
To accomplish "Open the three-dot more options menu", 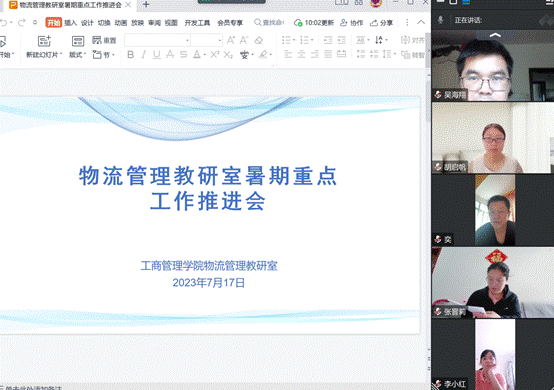I will tap(407, 23).
